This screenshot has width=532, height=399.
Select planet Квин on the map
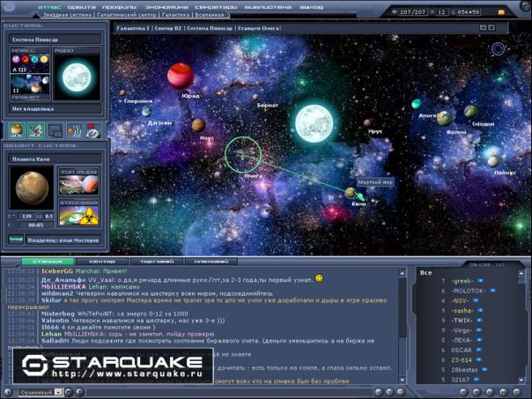pos(351,193)
